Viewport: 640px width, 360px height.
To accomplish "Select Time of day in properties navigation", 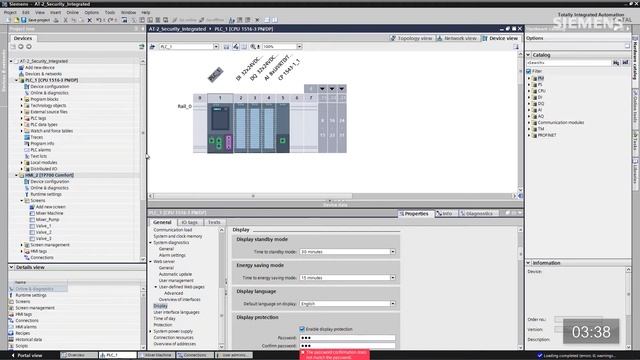I will (164, 318).
